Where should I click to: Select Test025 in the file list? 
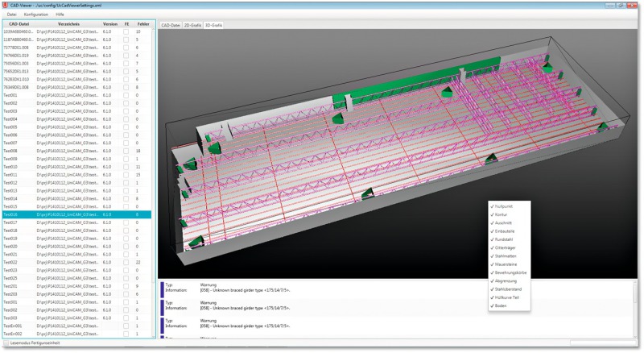click(x=77, y=278)
